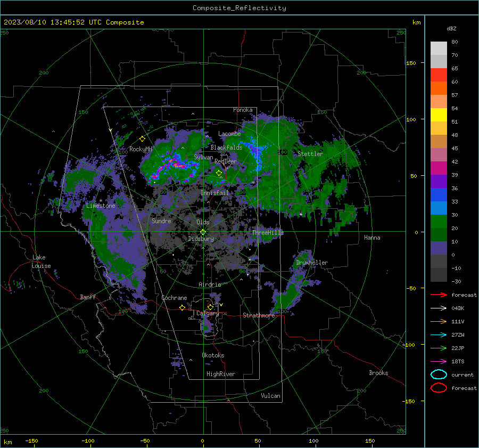Click the Innisfail town label
This screenshot has width=479, height=448.
214,193
